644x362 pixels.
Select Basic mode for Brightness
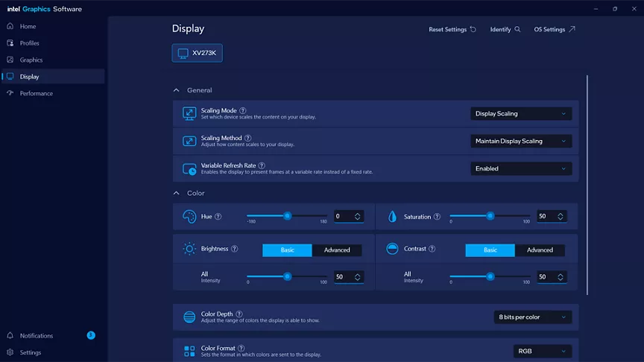pyautogui.click(x=287, y=250)
